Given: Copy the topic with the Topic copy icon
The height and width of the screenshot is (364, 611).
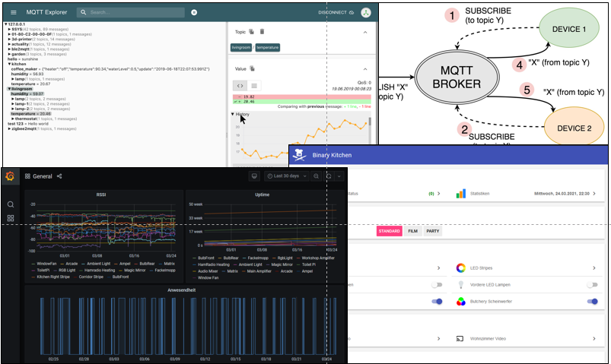Looking at the screenshot, I should [x=251, y=31].
